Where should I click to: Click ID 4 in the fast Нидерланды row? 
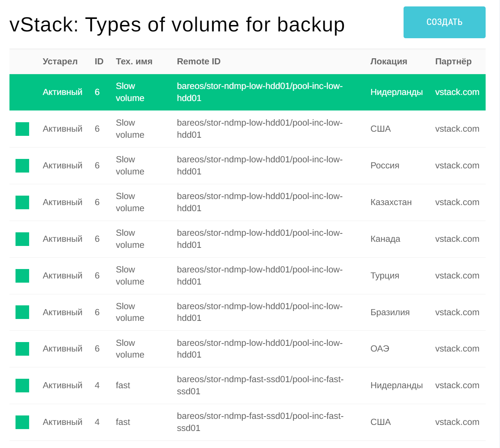click(x=97, y=386)
